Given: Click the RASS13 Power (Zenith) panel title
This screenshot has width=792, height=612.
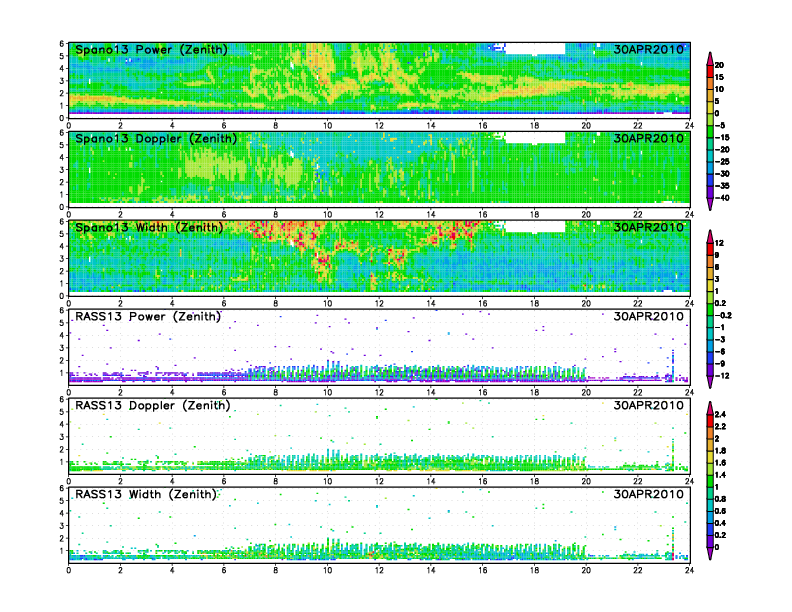Looking at the screenshot, I should coord(148,317).
